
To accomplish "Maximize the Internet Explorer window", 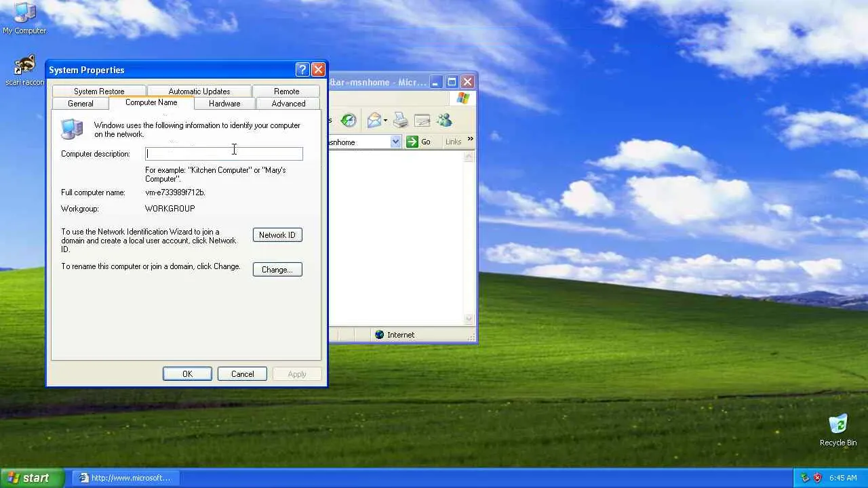I will (x=452, y=82).
